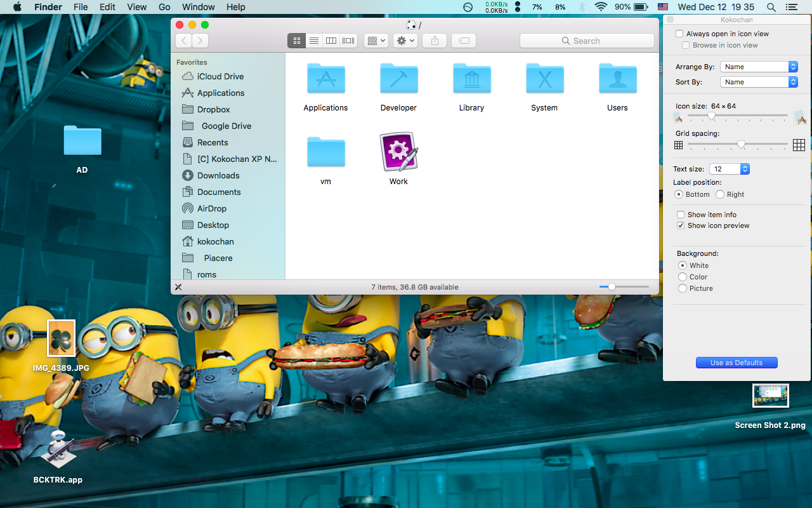The width and height of the screenshot is (812, 508).
Task: Click the Share toolbar button
Action: [x=435, y=41]
